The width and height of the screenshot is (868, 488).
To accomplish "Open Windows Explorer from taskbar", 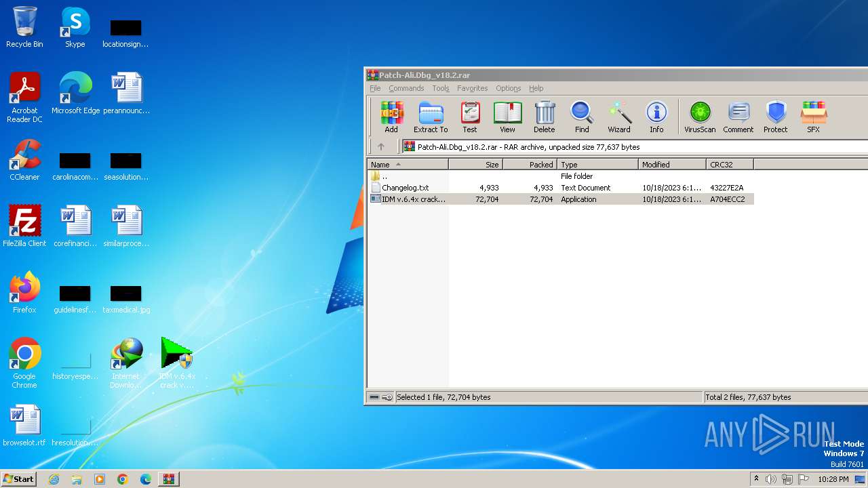I will 77,479.
